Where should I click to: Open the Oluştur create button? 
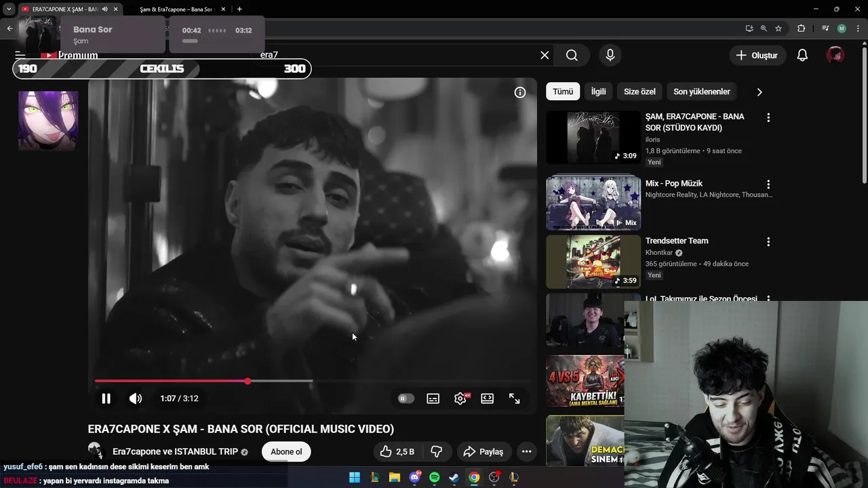coord(757,56)
